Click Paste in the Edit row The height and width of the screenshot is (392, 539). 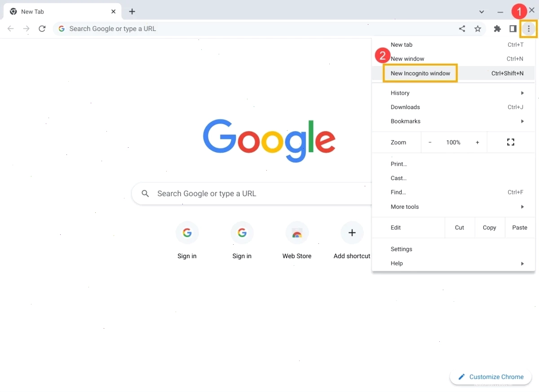[520, 228]
